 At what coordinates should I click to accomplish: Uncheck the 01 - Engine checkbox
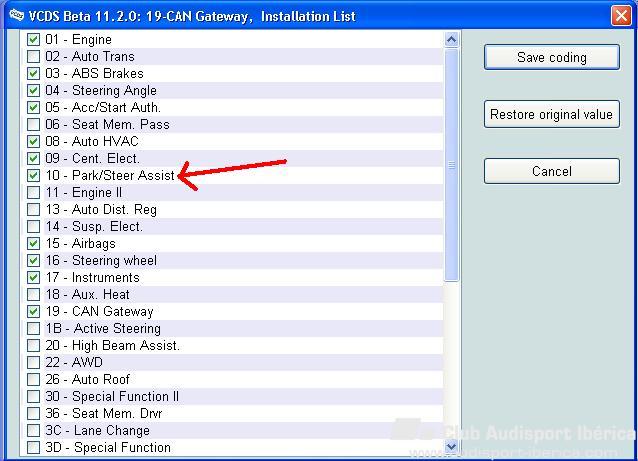click(33, 39)
